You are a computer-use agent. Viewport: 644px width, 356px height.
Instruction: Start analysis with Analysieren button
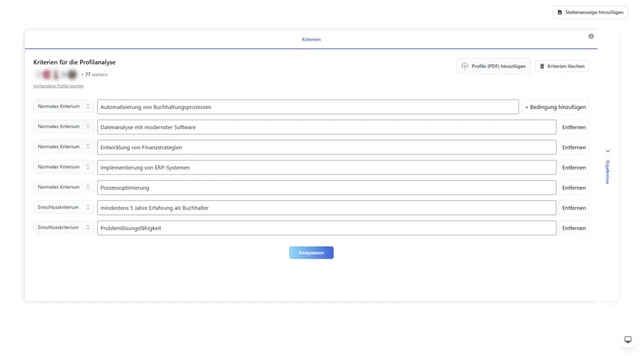pos(311,253)
